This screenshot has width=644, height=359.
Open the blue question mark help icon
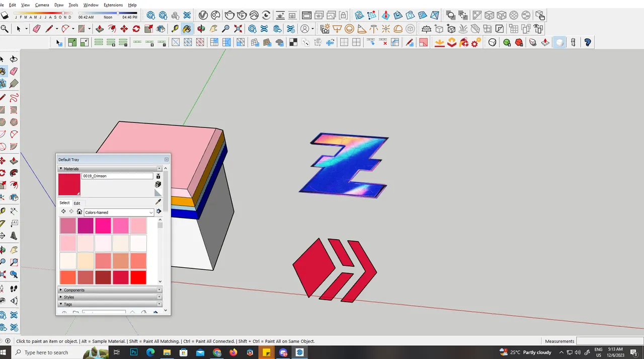[x=587, y=42]
